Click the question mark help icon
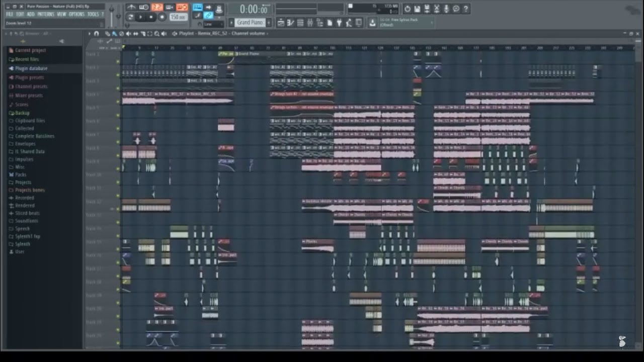This screenshot has height=362, width=644. (x=466, y=9)
